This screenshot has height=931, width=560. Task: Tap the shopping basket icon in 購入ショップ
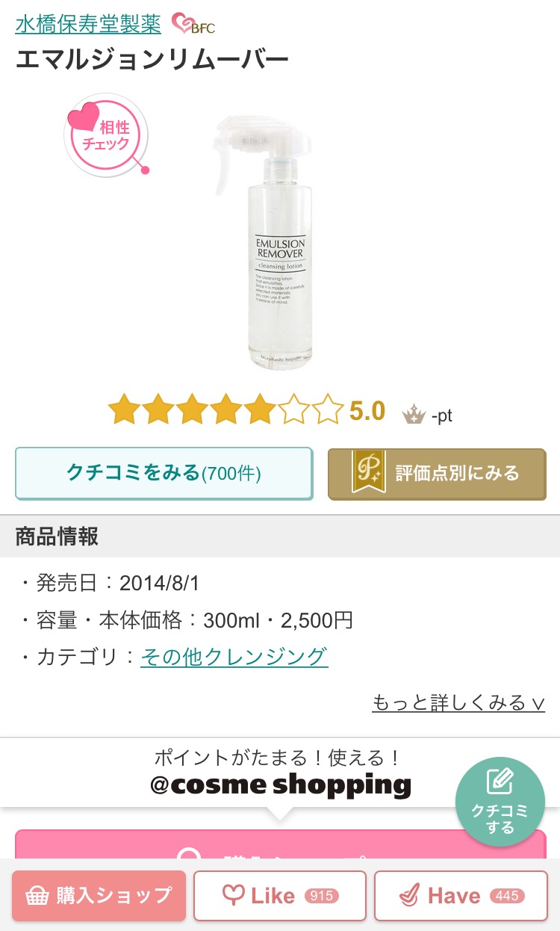click(37, 895)
